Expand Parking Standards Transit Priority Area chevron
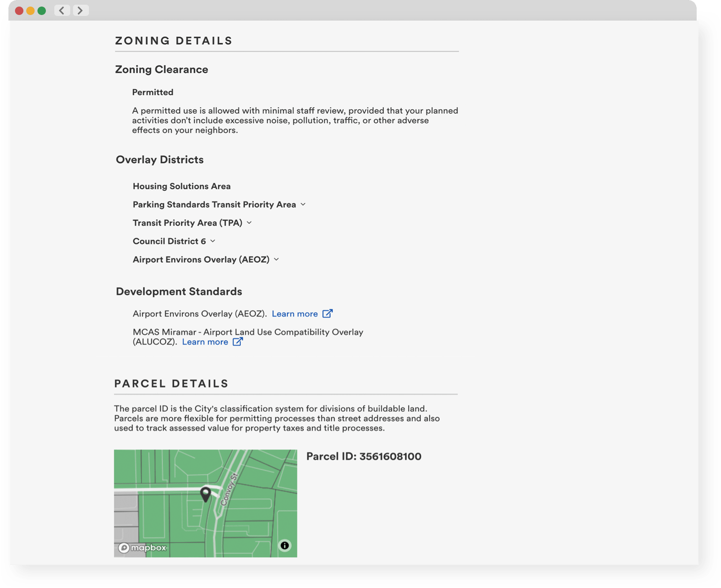 [303, 205]
